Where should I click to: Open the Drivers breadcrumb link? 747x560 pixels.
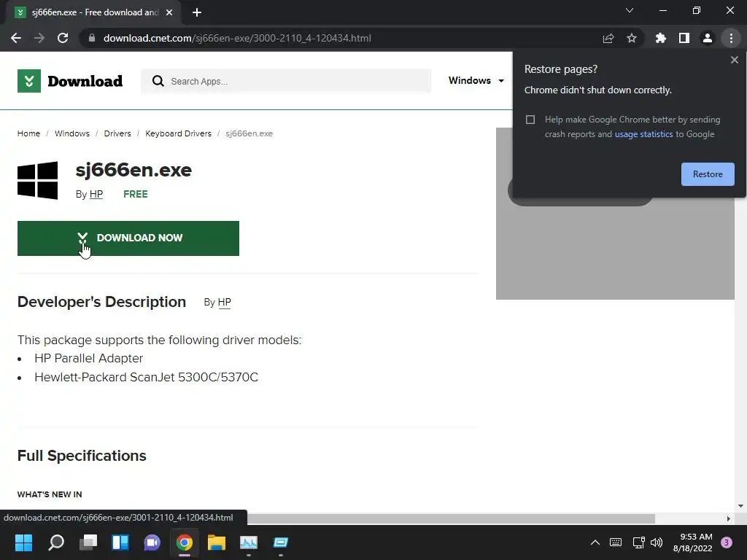click(x=117, y=133)
